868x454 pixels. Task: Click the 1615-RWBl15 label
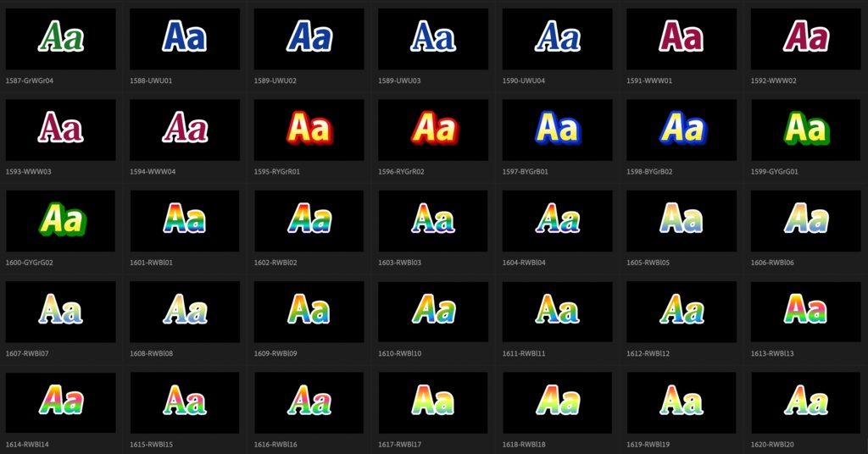151,445
